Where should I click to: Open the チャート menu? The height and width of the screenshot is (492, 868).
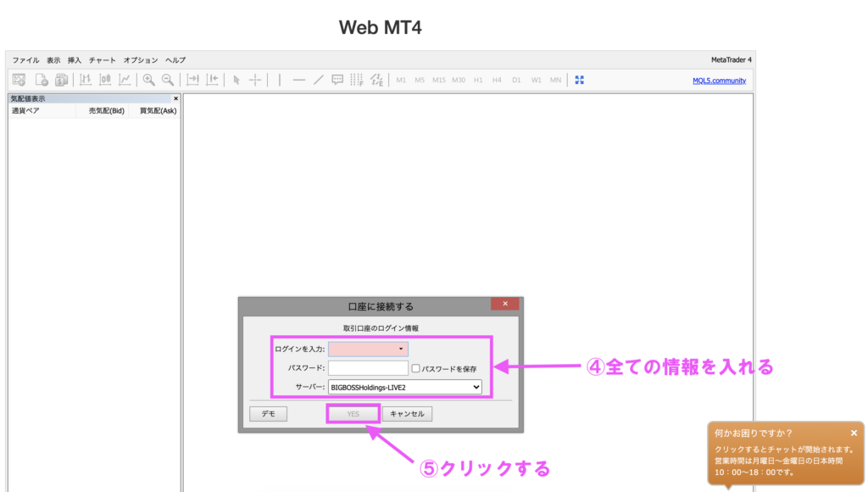coord(103,60)
